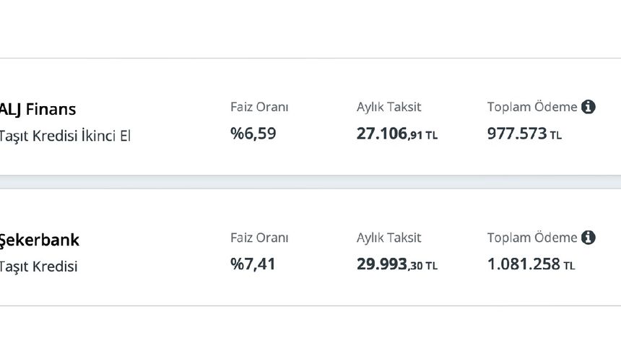Select the ALJ Finans loan offer card
The image size is (621, 364).
click(310, 117)
